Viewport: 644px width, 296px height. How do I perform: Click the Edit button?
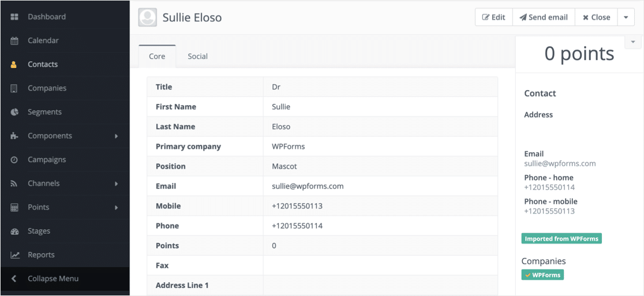(x=494, y=17)
